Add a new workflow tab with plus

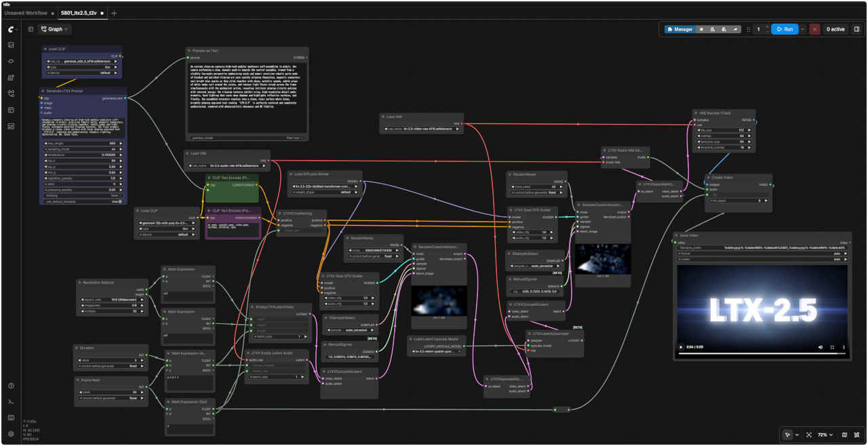(x=114, y=13)
